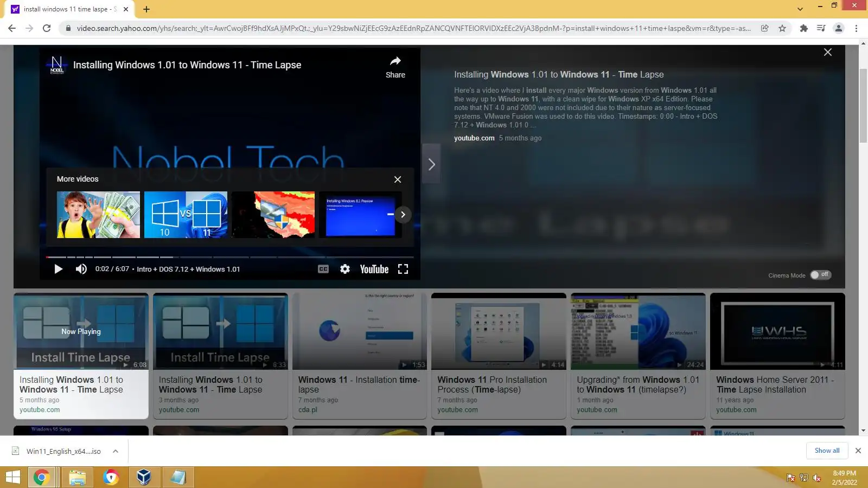This screenshot has width=868, height=488.
Task: Play the video
Action: click(59, 269)
